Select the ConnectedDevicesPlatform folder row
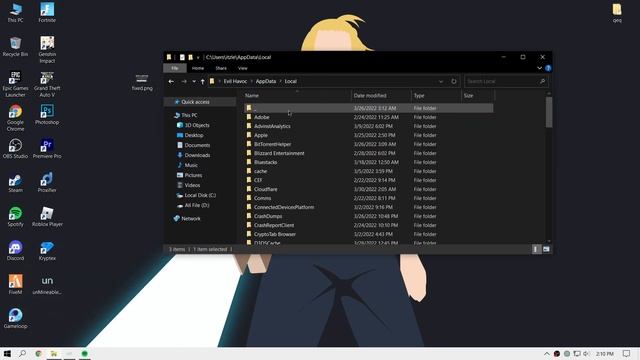This screenshot has height=360, width=640. [x=369, y=207]
